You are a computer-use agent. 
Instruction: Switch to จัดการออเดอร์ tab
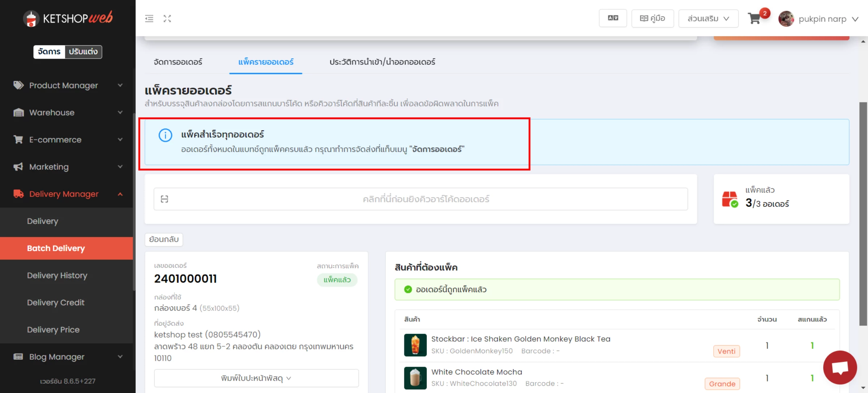tap(178, 62)
